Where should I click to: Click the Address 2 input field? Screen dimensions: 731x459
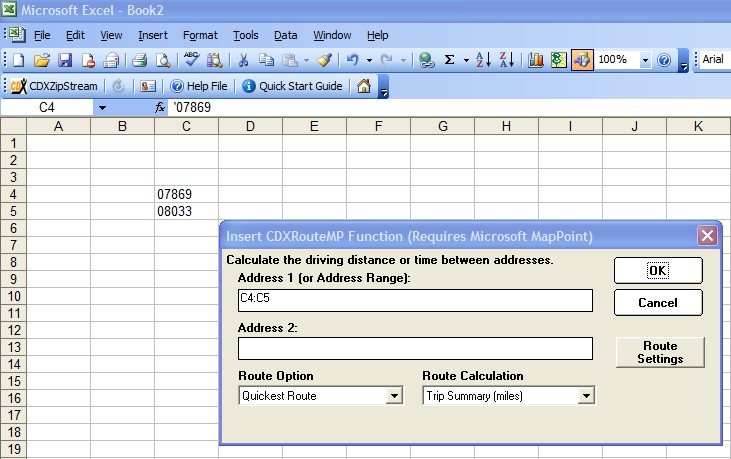(415, 349)
